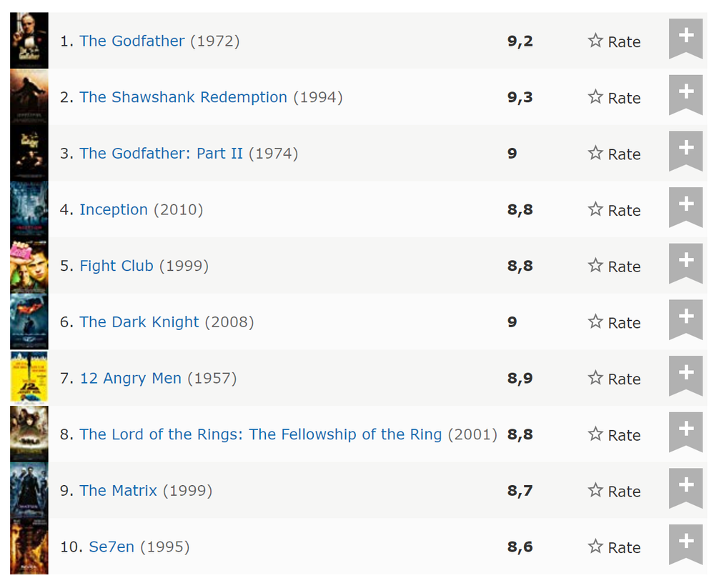714x588 pixels.
Task: Rate The Lord of the Rings
Action: pos(614,434)
